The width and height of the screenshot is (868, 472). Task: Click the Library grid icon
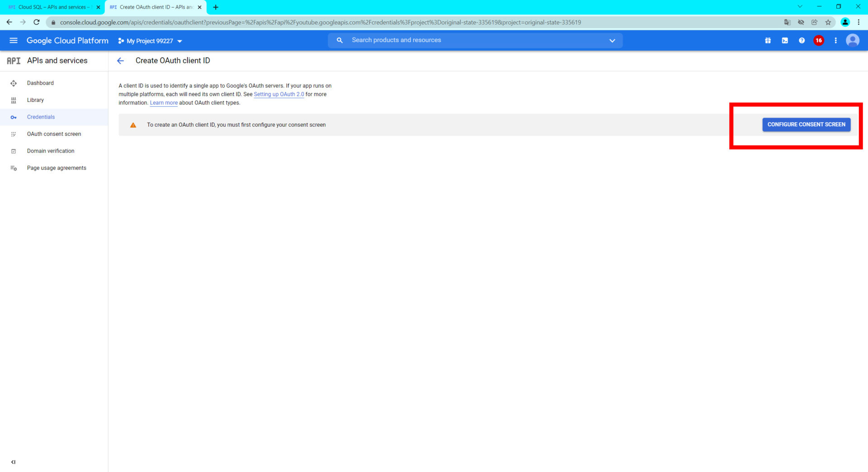pos(14,100)
